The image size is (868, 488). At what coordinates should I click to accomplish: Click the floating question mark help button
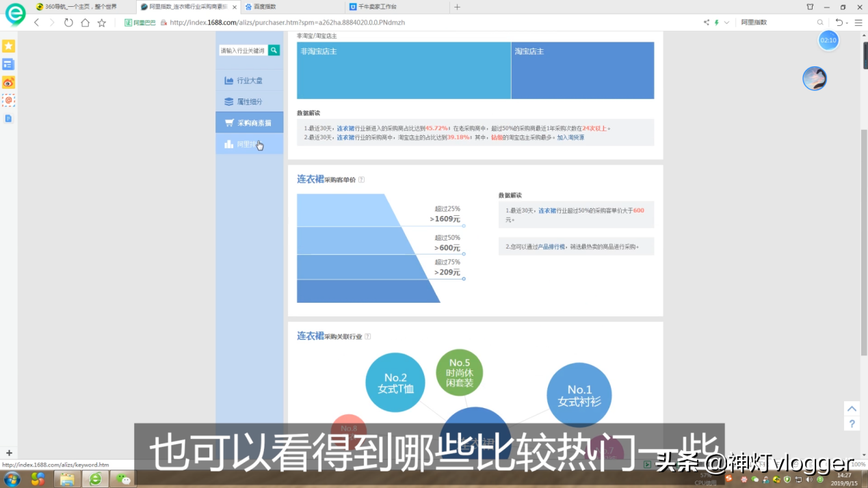852,424
